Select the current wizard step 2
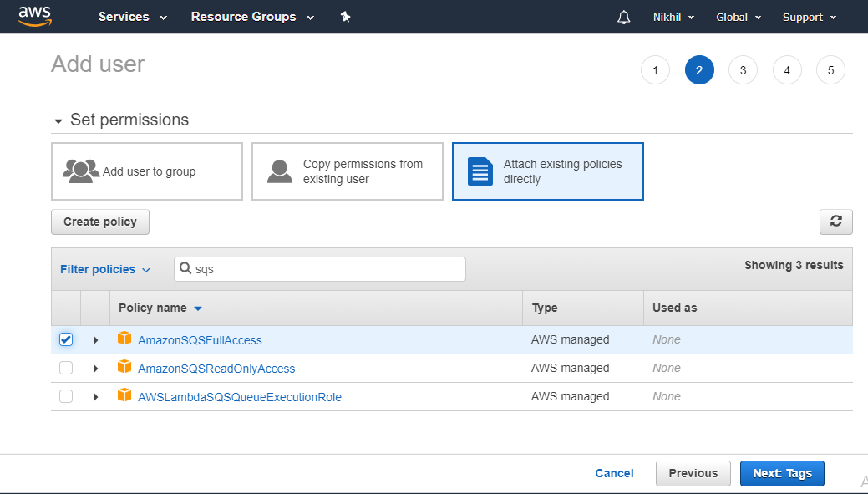 [699, 70]
